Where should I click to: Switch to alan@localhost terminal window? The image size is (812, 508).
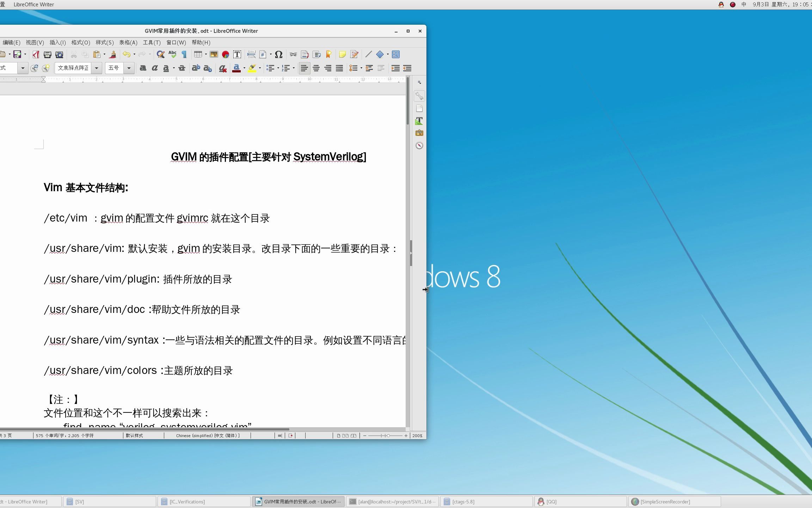(393, 501)
